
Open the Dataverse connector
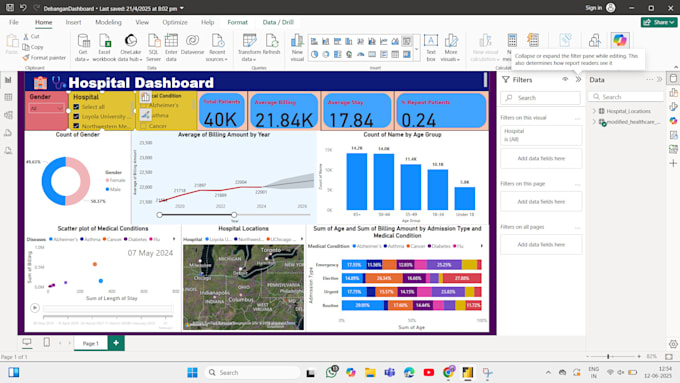coord(193,44)
